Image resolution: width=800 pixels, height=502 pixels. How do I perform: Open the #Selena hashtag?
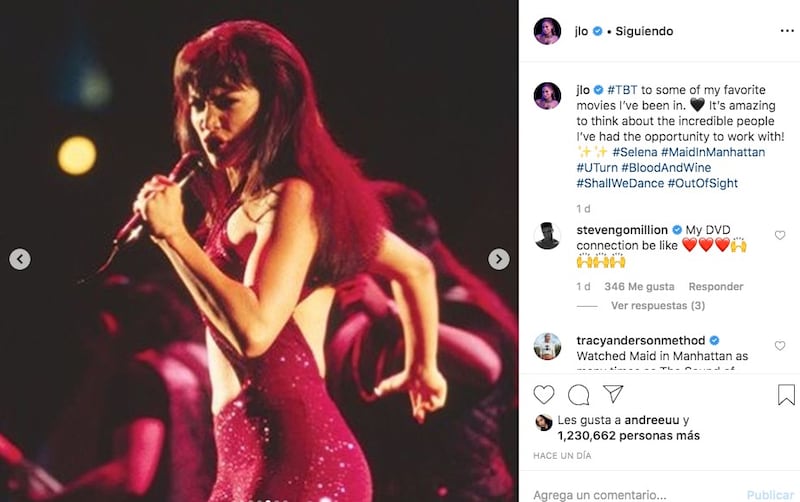[x=635, y=152]
